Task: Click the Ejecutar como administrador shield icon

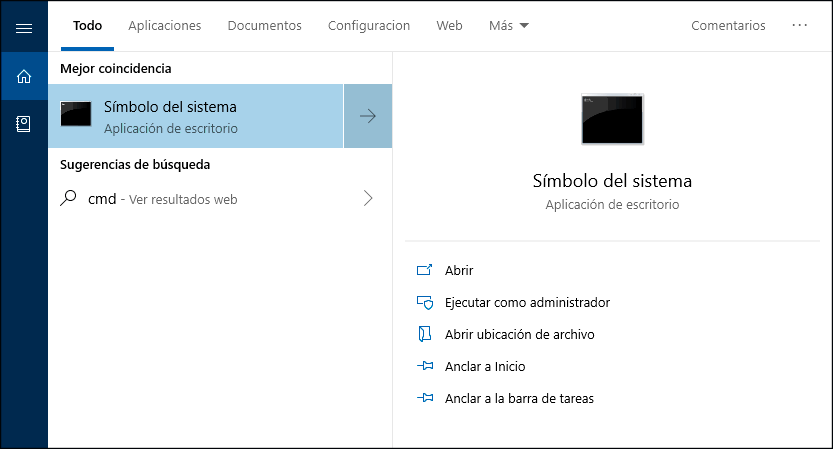Action: tap(425, 302)
